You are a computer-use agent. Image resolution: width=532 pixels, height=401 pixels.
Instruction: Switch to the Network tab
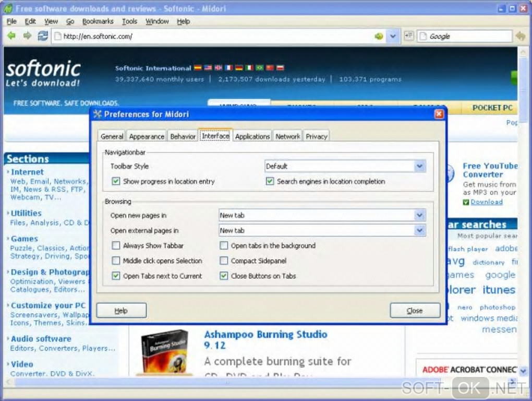click(288, 136)
